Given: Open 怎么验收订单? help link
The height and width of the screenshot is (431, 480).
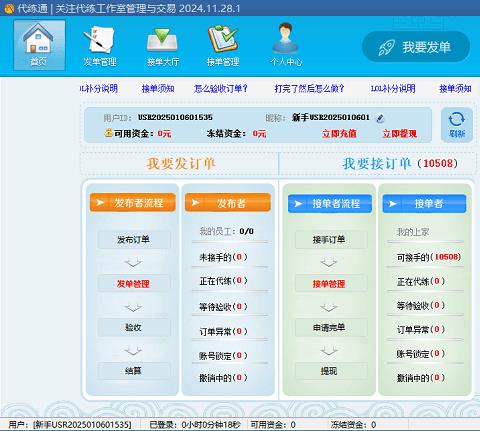Looking at the screenshot, I should point(221,88).
